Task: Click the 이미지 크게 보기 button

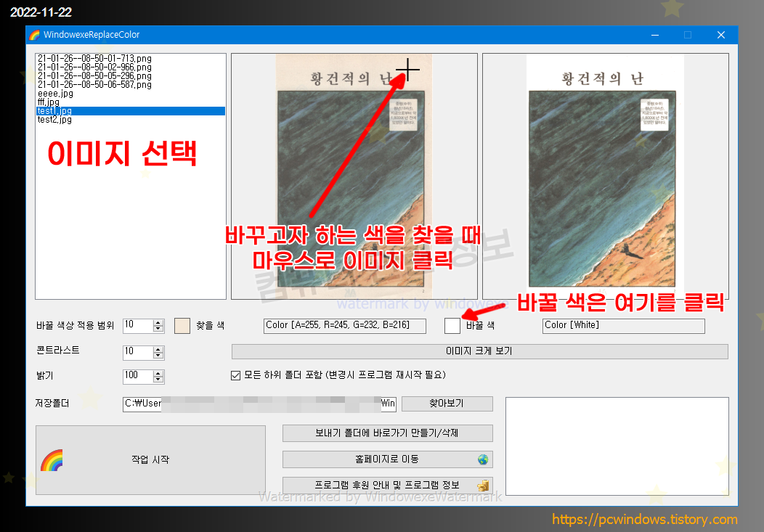Action: [x=480, y=351]
